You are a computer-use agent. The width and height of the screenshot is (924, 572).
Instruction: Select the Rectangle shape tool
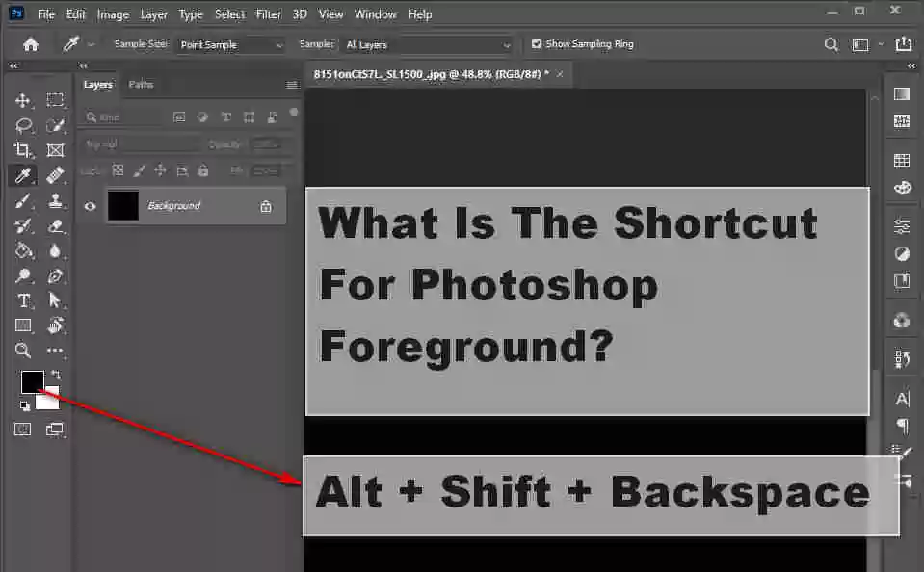23,325
